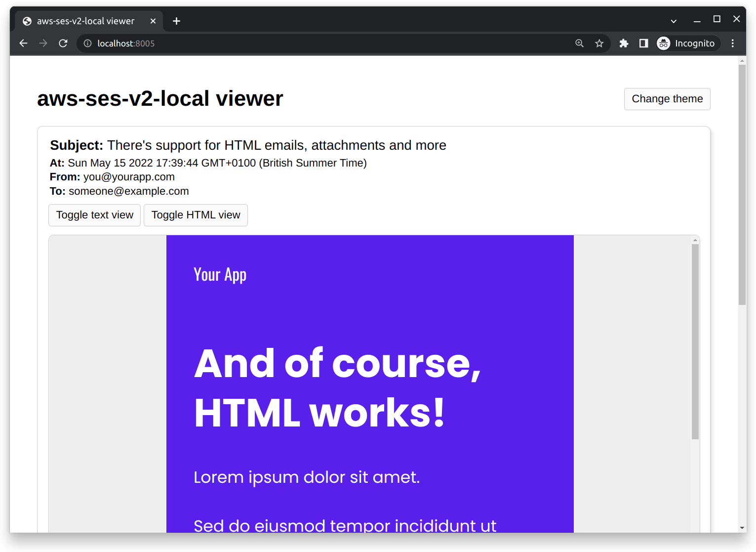The height and width of the screenshot is (552, 756).
Task: Click the zoom magnifier icon in address bar
Action: coord(580,43)
